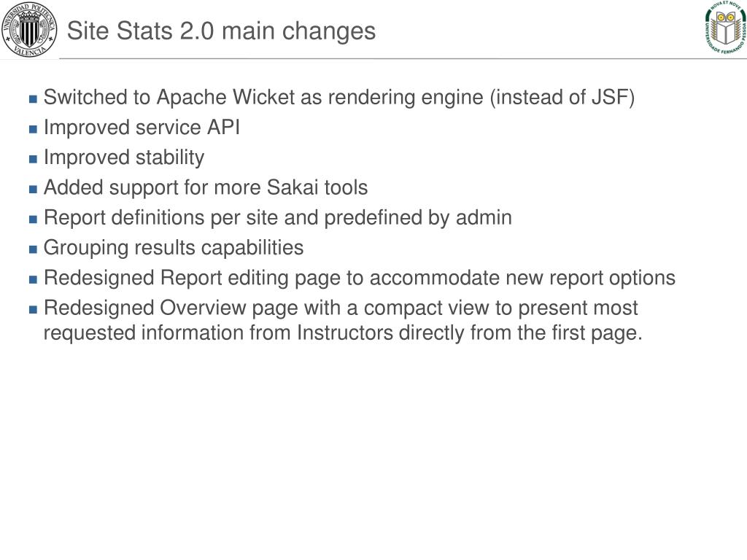Click Added support for more Sakai tools
The width and height of the screenshot is (747, 560).
[x=206, y=187]
